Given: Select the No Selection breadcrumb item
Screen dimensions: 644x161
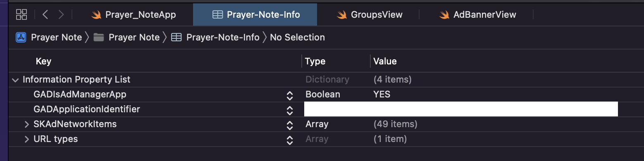Looking at the screenshot, I should (297, 38).
